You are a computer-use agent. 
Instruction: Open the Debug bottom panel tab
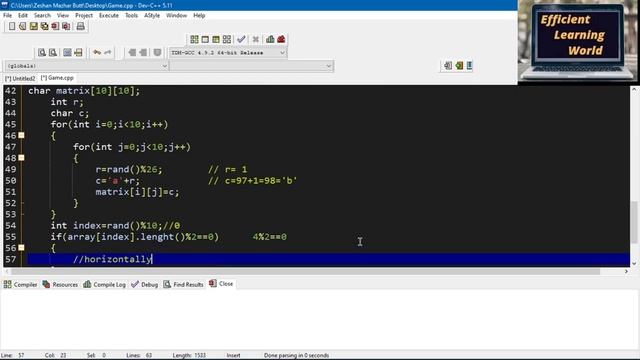(x=145, y=284)
